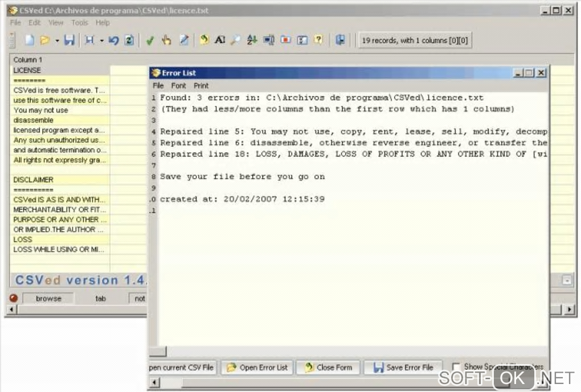Click the '19 records, with 1 columns' status box
The height and width of the screenshot is (392, 581).
[415, 40]
